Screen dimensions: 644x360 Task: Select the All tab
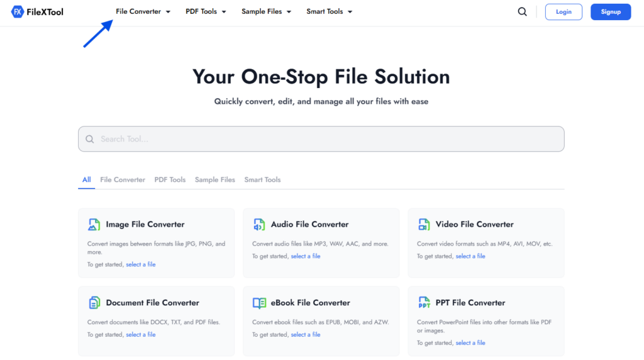click(x=86, y=180)
